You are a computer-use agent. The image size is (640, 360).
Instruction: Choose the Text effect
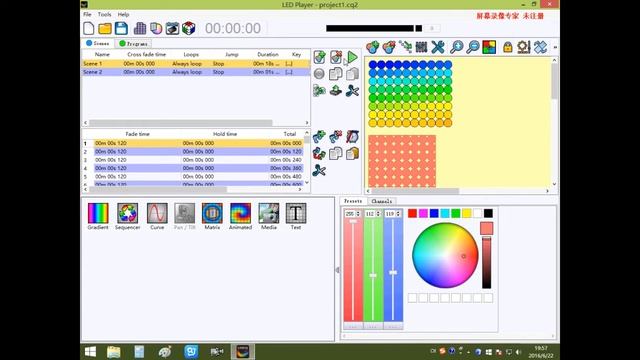(x=296, y=216)
